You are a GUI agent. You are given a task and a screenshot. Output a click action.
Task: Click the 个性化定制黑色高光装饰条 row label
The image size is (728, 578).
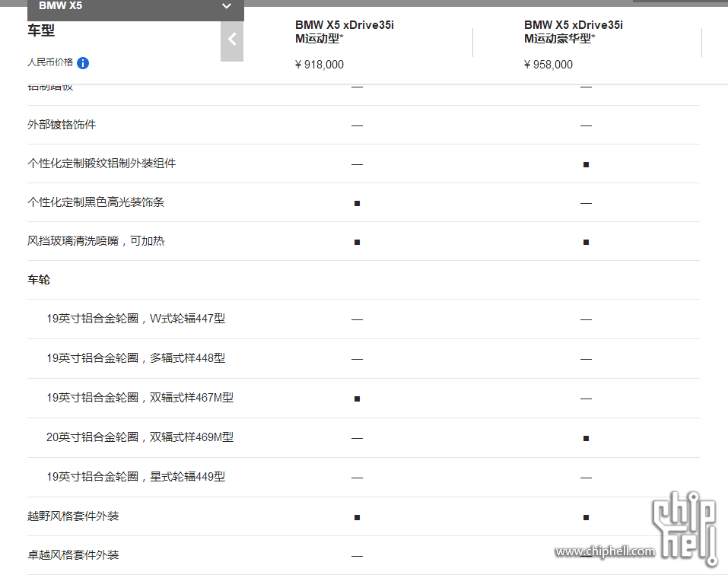click(x=96, y=202)
